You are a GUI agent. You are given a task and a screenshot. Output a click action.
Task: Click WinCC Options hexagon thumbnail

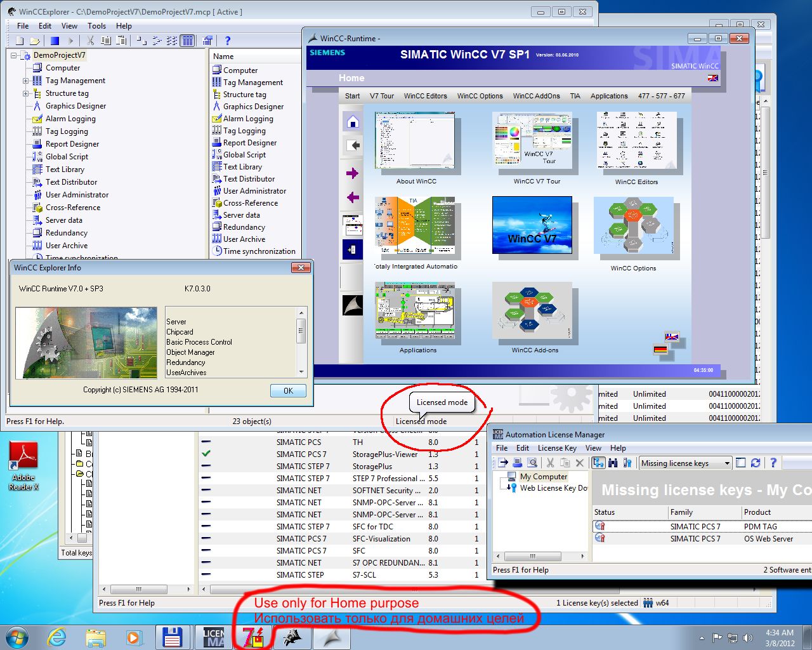click(633, 225)
